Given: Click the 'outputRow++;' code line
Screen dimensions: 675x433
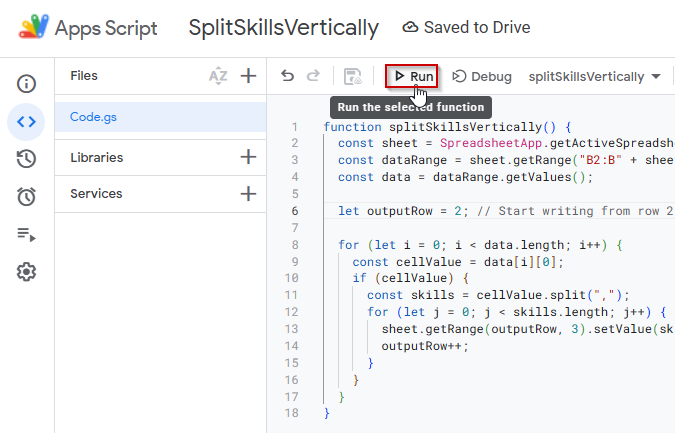Looking at the screenshot, I should click(x=425, y=346).
